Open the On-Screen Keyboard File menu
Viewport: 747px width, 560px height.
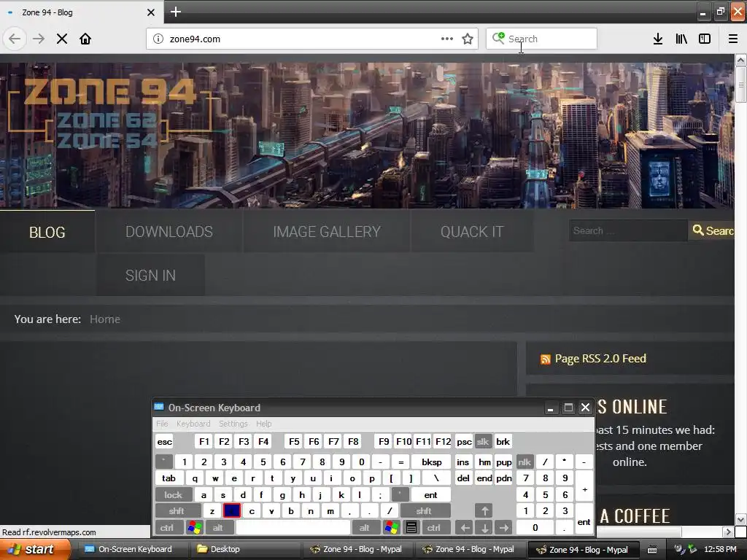(x=162, y=424)
